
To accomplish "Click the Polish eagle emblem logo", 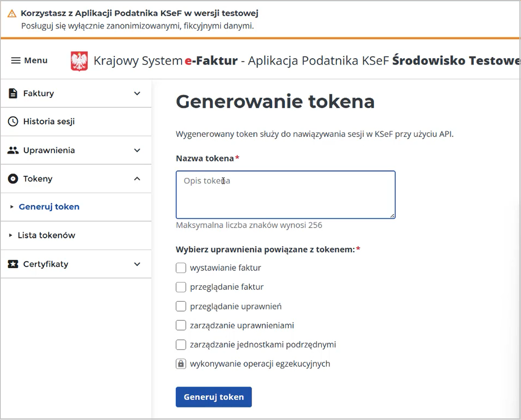I will click(79, 61).
